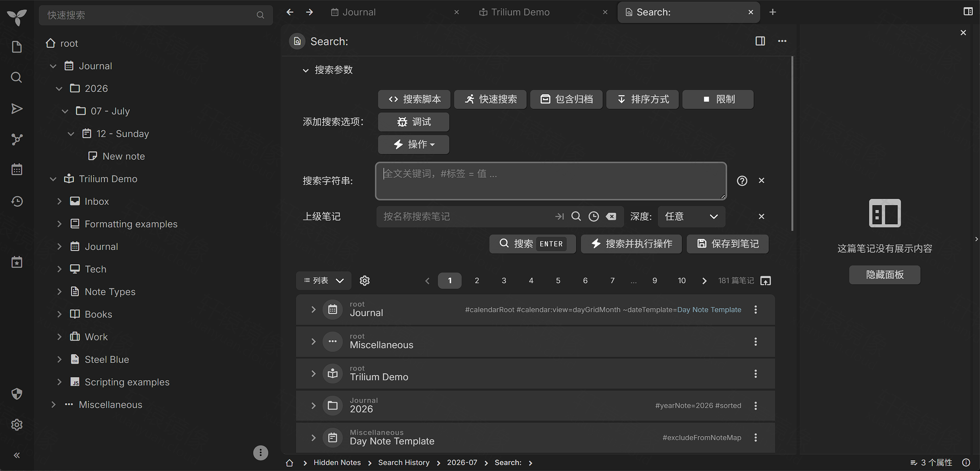Image resolution: width=980 pixels, height=471 pixels.
Task: Close the Search tab
Action: [751, 12]
